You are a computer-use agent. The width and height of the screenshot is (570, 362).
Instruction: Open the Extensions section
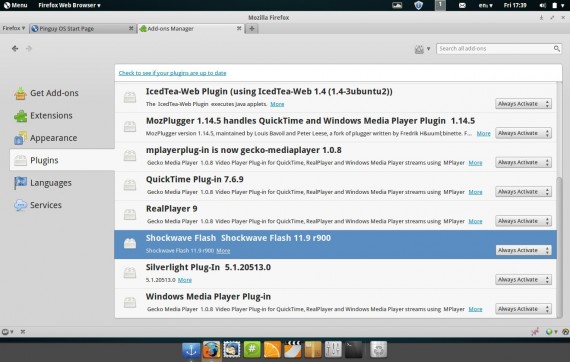coord(44,116)
